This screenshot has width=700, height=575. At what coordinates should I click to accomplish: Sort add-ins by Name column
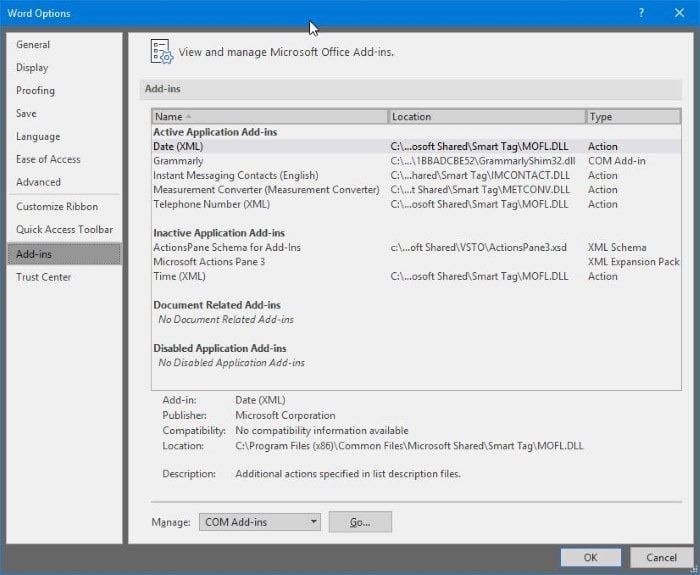[270, 117]
